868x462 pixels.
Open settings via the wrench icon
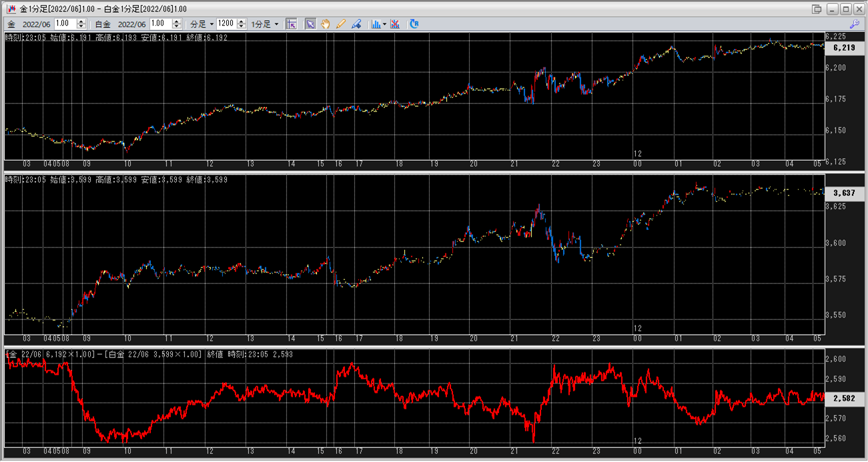[854, 24]
